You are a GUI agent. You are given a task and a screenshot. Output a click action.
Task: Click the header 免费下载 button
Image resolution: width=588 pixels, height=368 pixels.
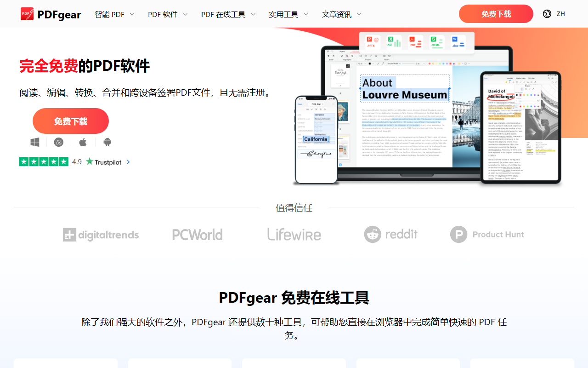pos(496,14)
